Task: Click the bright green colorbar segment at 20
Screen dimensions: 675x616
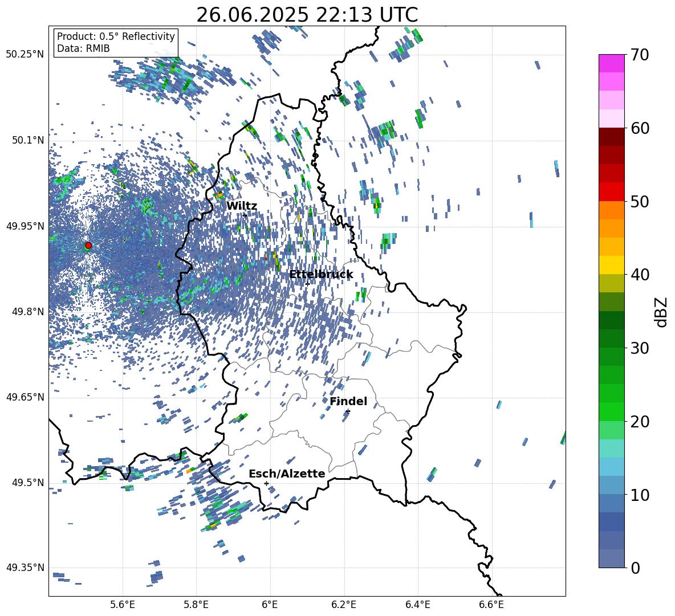Action: pyautogui.click(x=611, y=411)
